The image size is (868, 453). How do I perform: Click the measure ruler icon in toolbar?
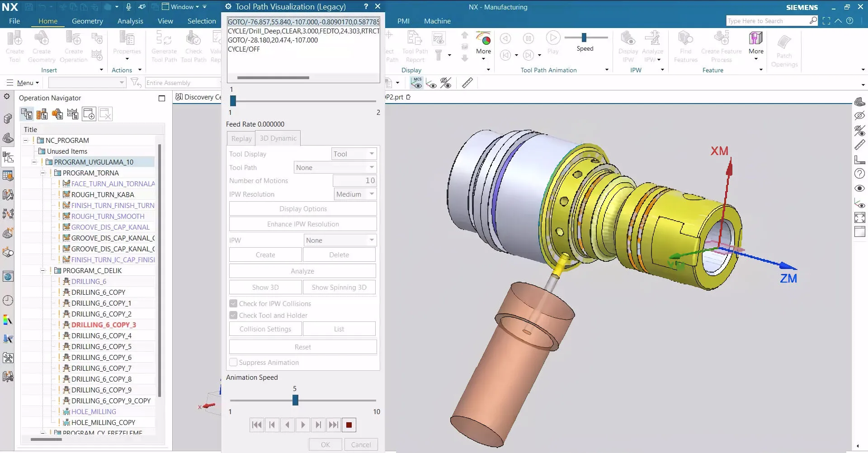point(467,83)
